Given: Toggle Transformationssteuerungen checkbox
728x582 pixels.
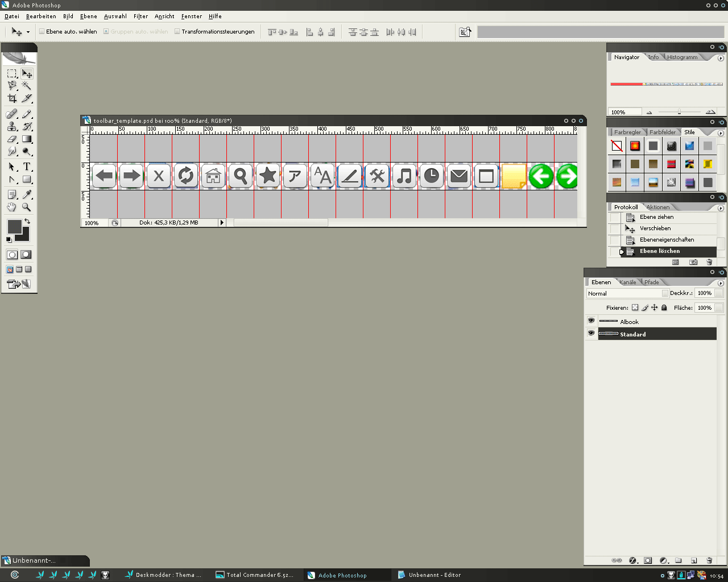Looking at the screenshot, I should 177,32.
